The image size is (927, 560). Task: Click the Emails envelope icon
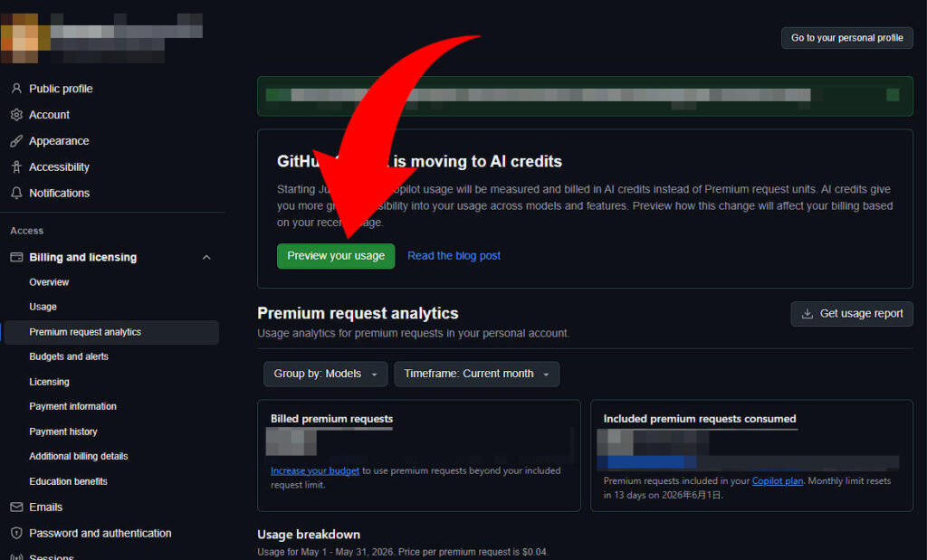point(16,507)
